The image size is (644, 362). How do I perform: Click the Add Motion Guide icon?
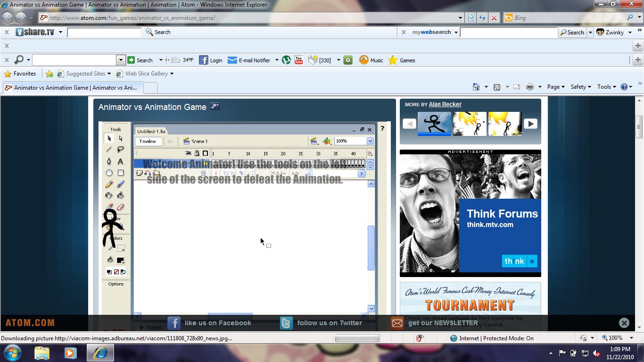tap(148, 174)
